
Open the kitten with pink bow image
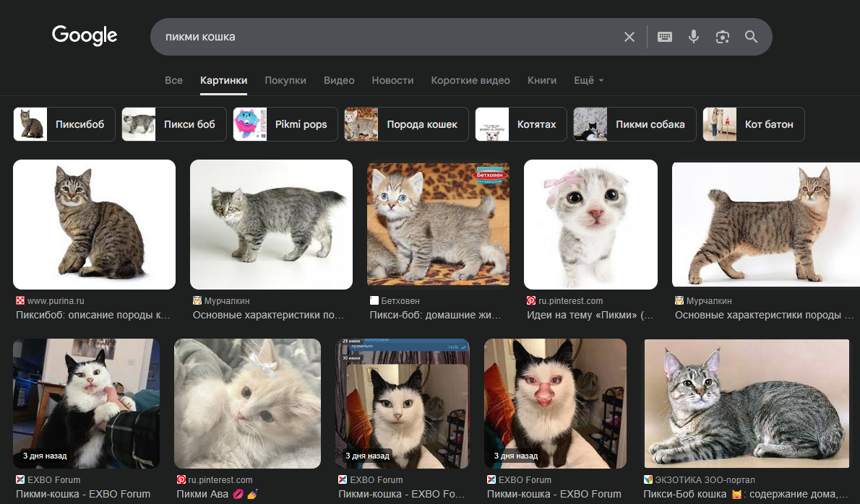(x=590, y=225)
